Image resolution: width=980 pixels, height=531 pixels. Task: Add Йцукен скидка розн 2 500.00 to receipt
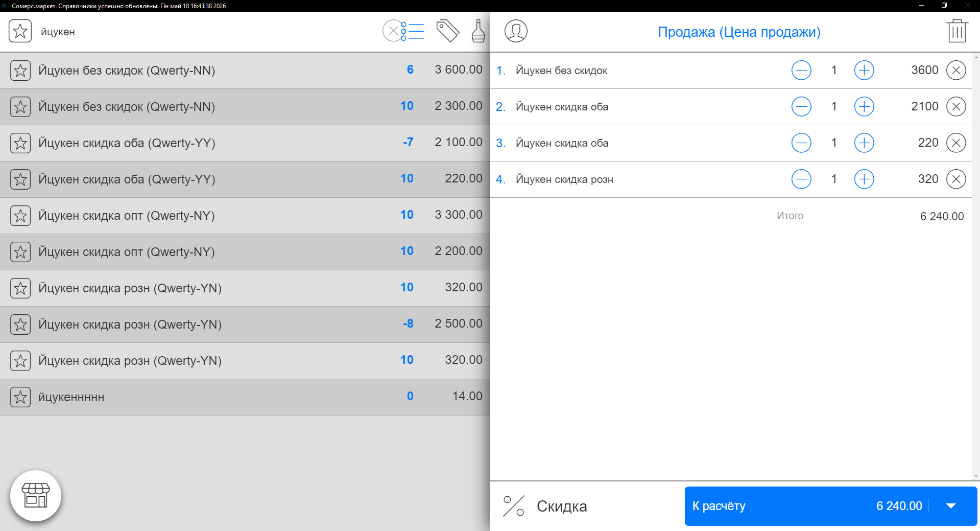(x=245, y=325)
